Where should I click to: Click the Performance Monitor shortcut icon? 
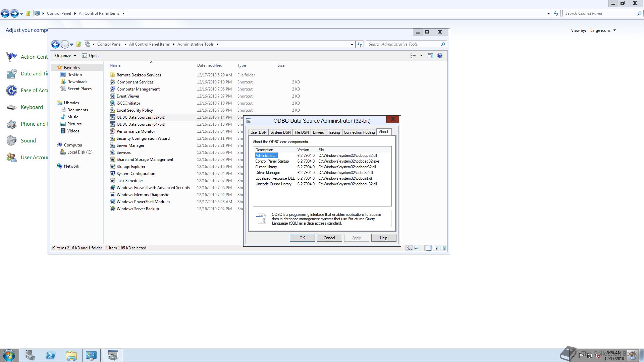[x=113, y=131]
